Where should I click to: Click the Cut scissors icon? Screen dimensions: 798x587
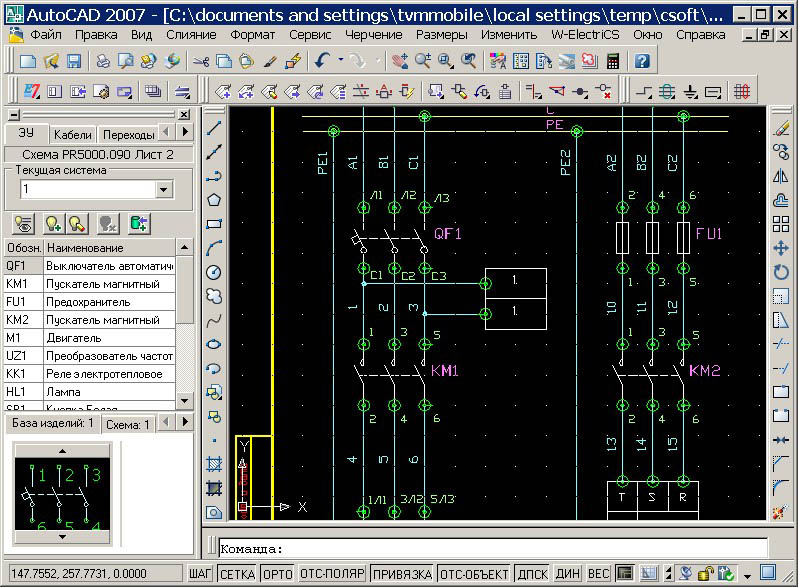click(201, 62)
